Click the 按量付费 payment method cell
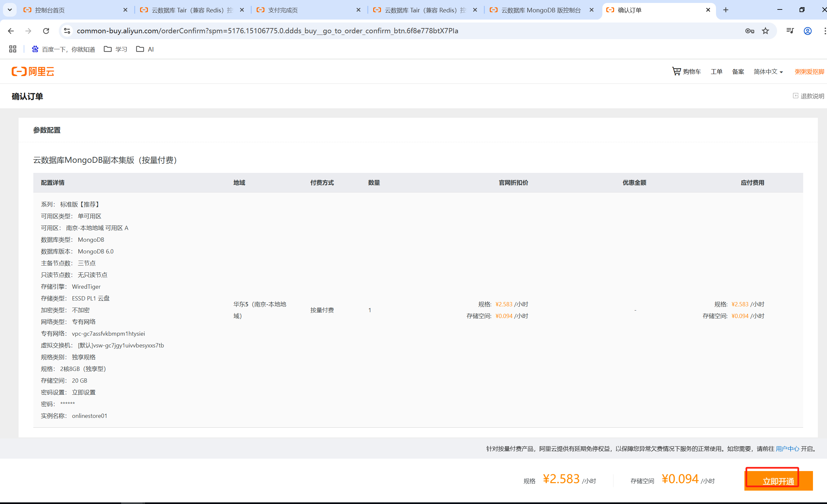827x504 pixels. pos(322,310)
